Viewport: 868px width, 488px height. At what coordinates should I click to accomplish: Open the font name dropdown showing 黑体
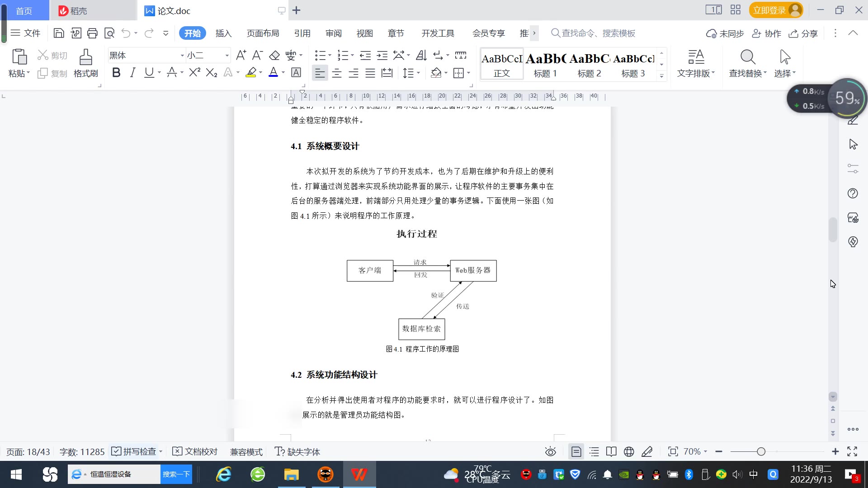[x=182, y=56]
